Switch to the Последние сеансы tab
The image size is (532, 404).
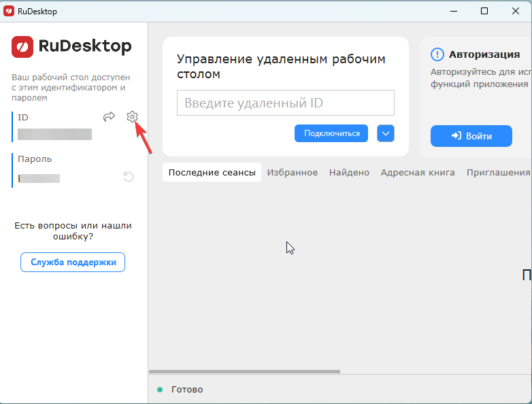tap(212, 172)
